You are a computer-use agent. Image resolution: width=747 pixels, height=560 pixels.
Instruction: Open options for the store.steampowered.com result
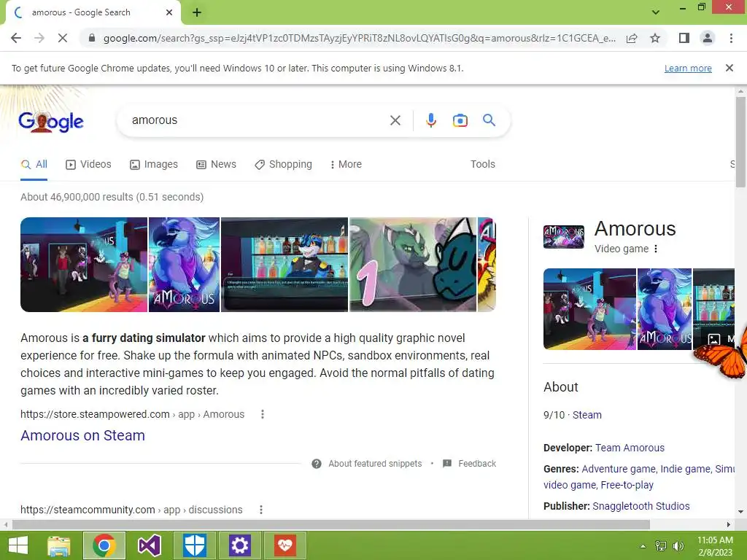click(x=263, y=414)
